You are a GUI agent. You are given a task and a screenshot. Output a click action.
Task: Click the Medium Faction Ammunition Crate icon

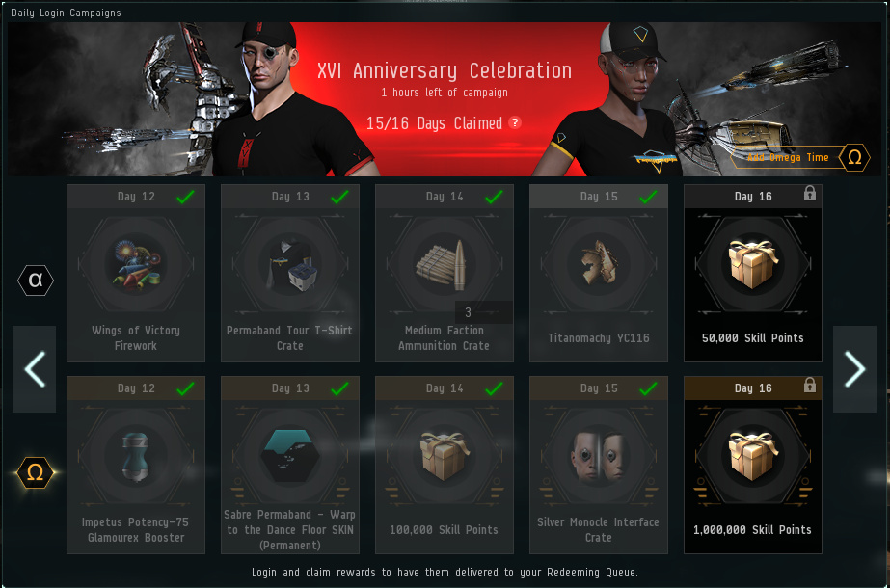(x=445, y=264)
